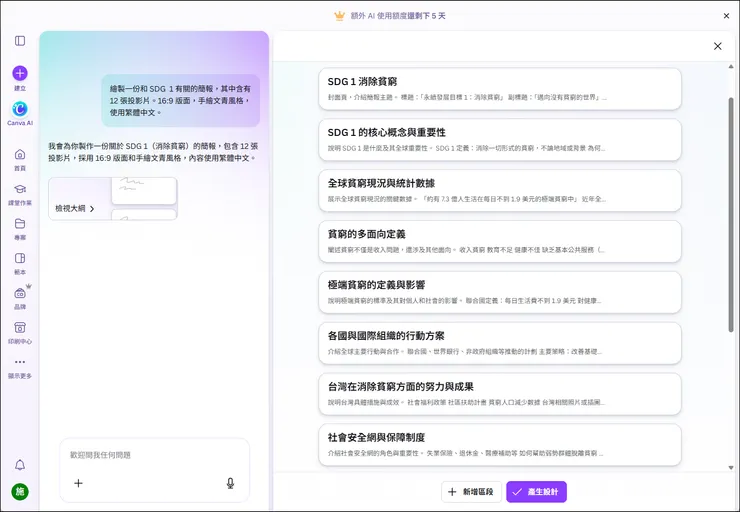This screenshot has width=740, height=512.
Task: Open the Print center icon
Action: [20, 327]
